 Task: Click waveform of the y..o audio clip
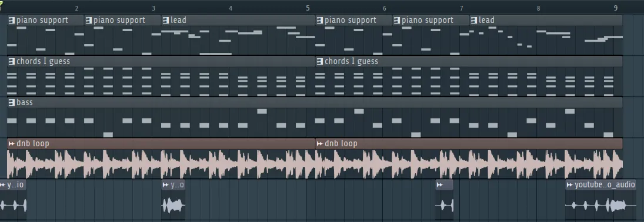(x=173, y=205)
